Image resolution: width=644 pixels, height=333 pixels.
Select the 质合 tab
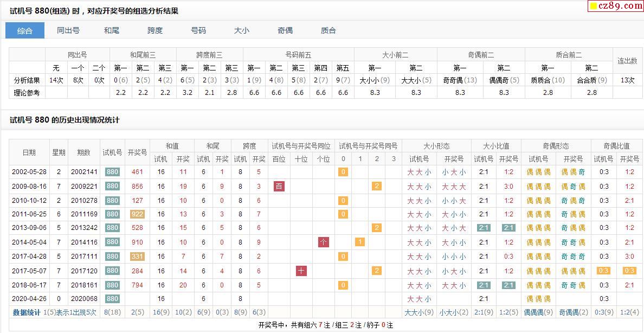329,30
